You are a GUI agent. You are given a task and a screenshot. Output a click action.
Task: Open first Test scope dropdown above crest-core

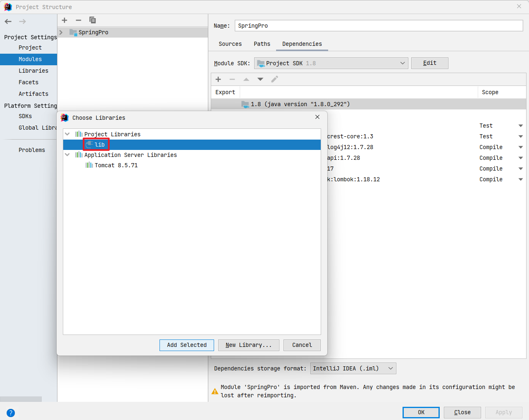coord(521,126)
